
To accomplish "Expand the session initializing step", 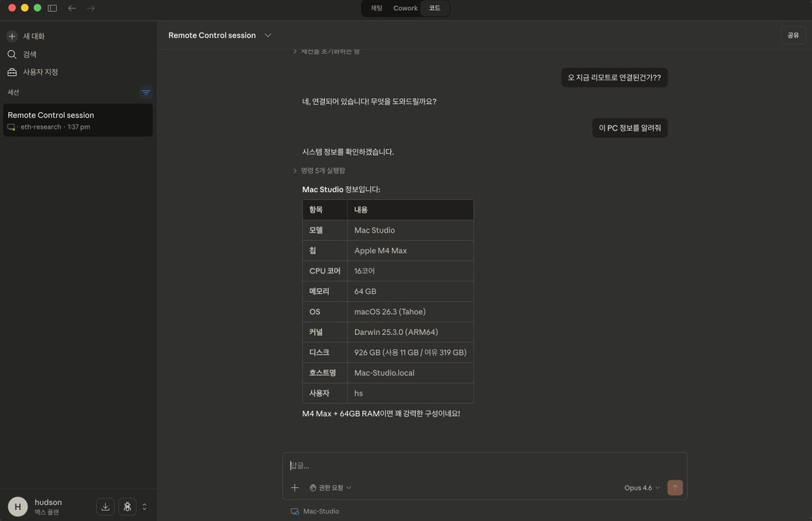I will point(326,51).
